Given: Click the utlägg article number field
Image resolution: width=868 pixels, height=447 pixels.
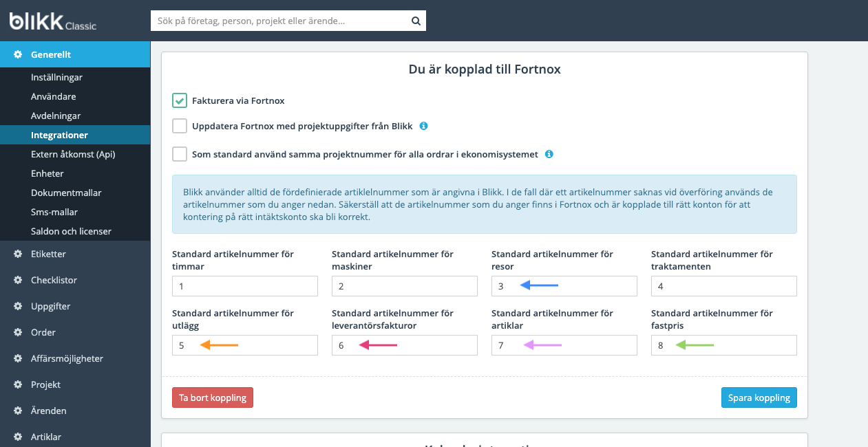Looking at the screenshot, I should click(245, 345).
